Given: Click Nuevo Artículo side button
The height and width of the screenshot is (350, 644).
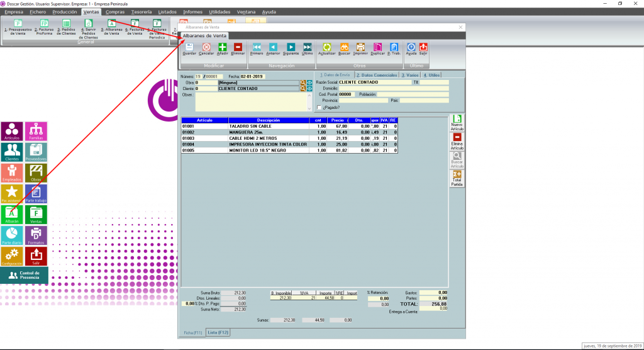Looking at the screenshot, I should click(x=457, y=123).
